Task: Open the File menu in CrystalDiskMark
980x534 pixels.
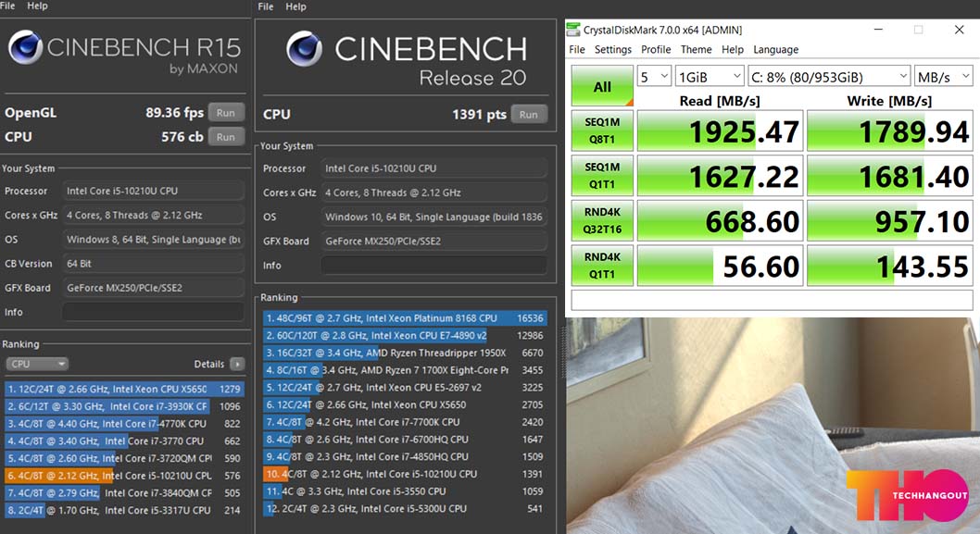Action: click(577, 49)
